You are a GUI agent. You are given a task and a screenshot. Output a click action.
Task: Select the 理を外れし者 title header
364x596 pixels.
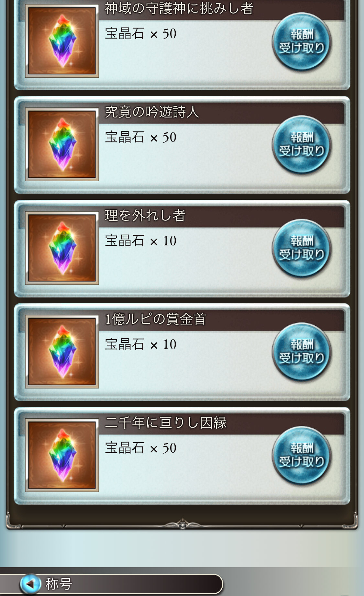coord(145,216)
